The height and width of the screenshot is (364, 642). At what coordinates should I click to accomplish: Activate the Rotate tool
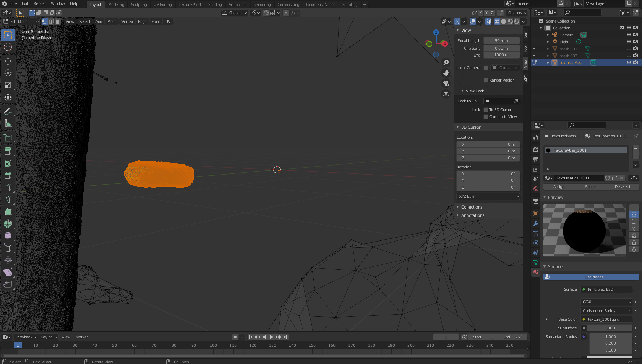click(x=8, y=73)
